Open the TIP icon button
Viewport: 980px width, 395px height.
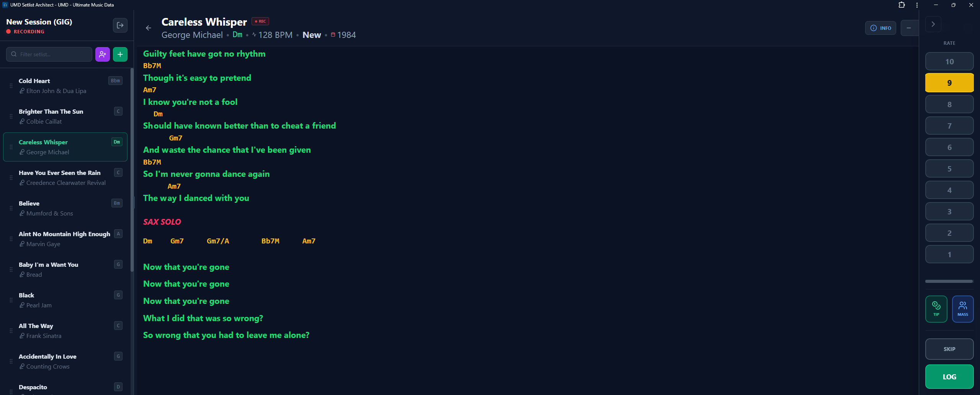click(x=936, y=308)
